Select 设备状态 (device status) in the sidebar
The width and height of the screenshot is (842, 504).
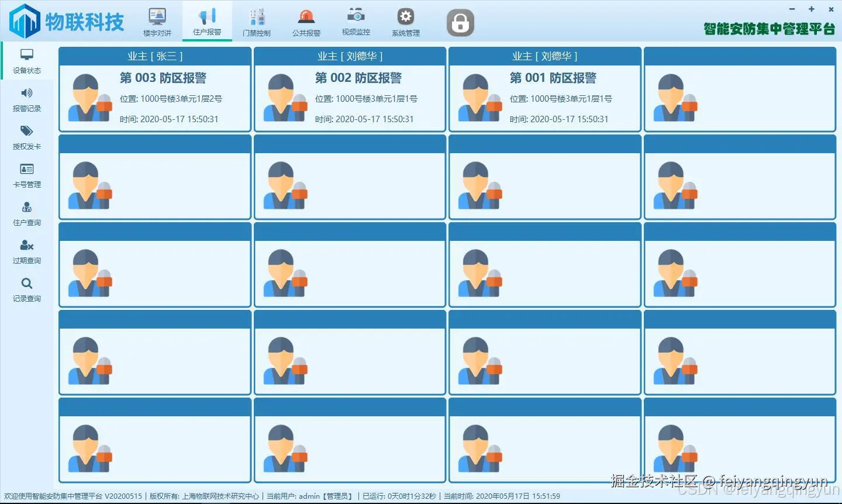[x=26, y=61]
